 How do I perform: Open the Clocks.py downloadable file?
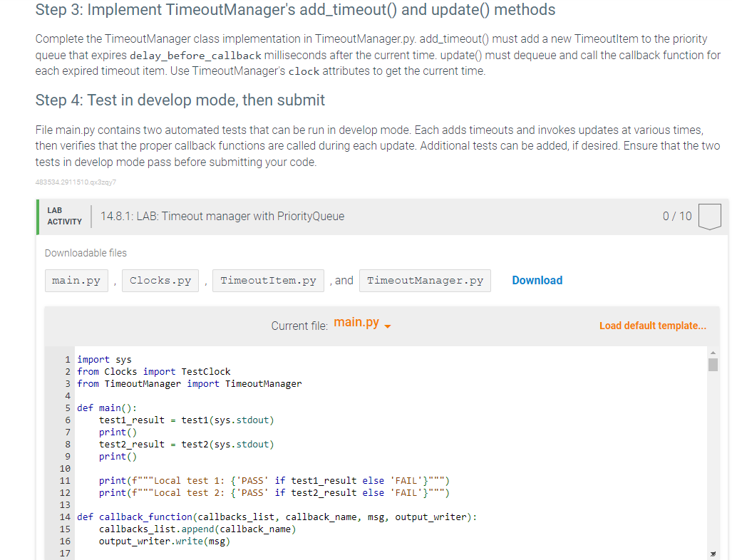coord(160,280)
